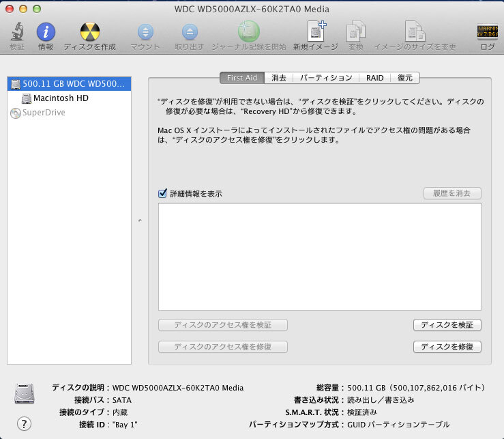Switch to the 消去 tab
Image resolution: width=504 pixels, height=439 pixels.
279,78
